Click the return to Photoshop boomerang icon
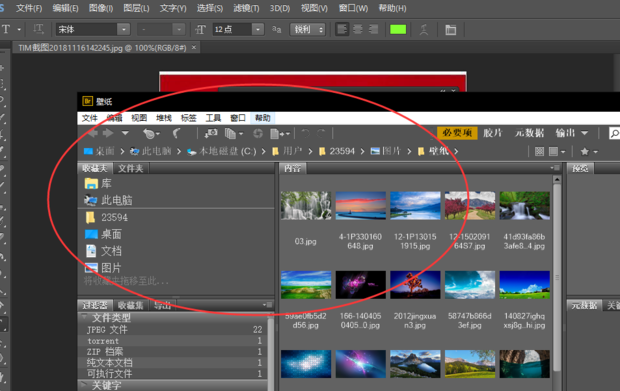620x391 pixels. tap(176, 134)
